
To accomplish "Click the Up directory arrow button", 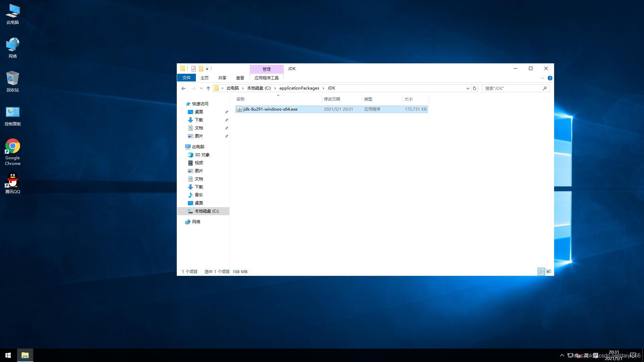I will pos(208,88).
